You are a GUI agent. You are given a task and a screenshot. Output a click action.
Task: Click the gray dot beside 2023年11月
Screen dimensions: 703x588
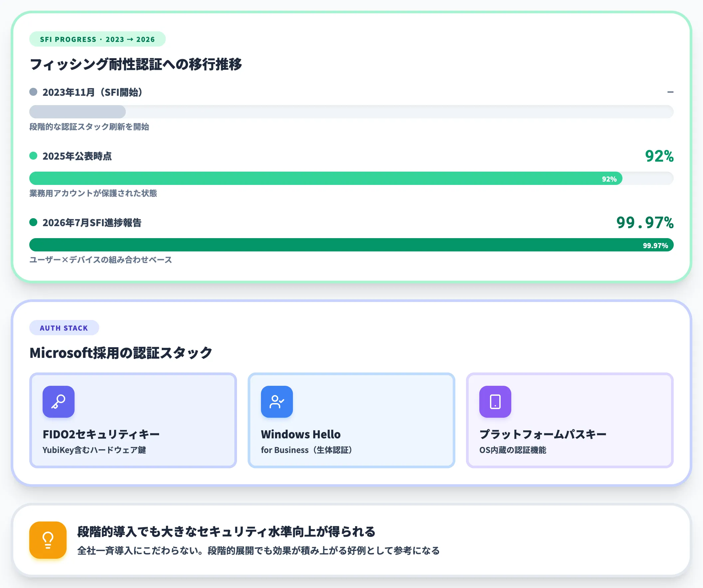pos(33,92)
